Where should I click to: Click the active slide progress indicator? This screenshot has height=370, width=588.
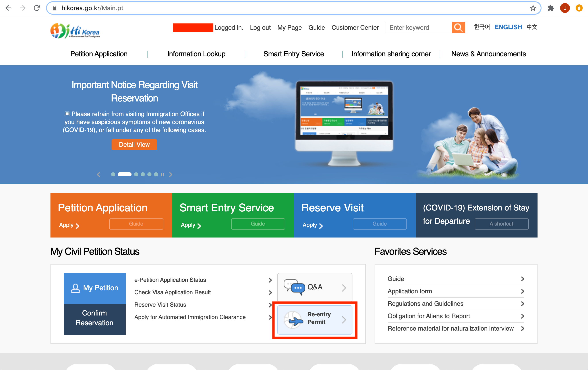click(x=124, y=174)
